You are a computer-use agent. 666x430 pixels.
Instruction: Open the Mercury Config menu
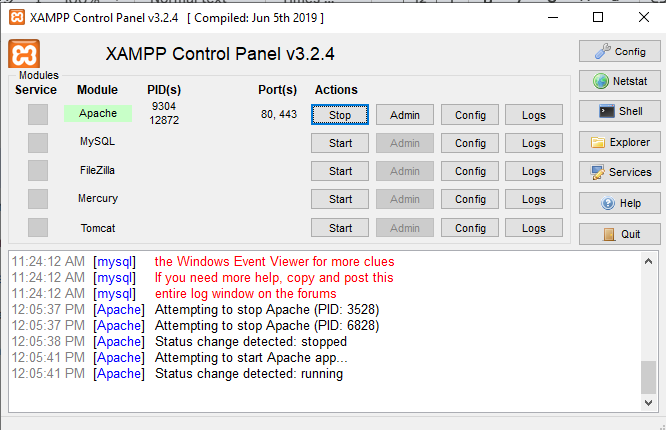tap(470, 199)
